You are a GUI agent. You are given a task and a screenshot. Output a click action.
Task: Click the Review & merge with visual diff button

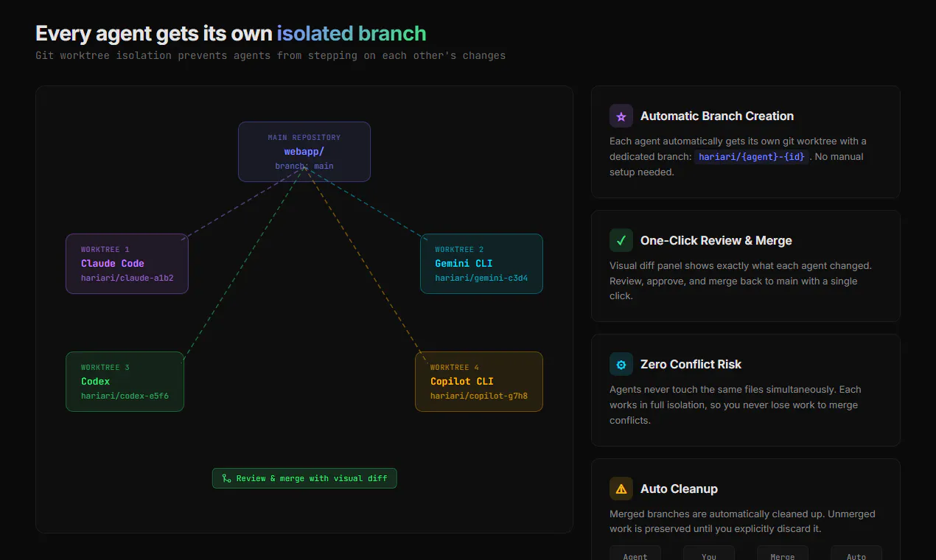pyautogui.click(x=304, y=478)
